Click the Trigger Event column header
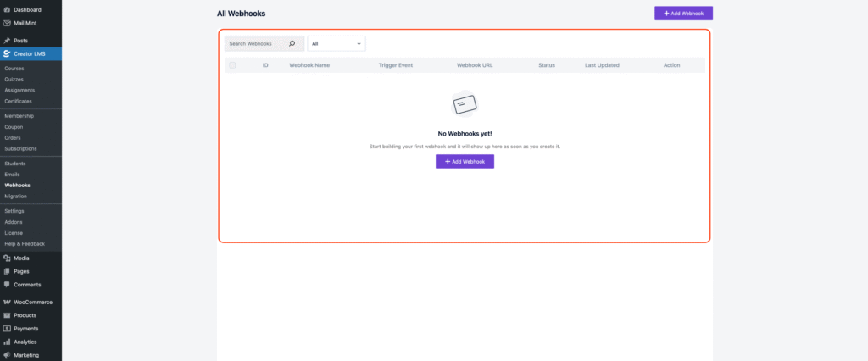The image size is (868, 361). click(x=396, y=65)
